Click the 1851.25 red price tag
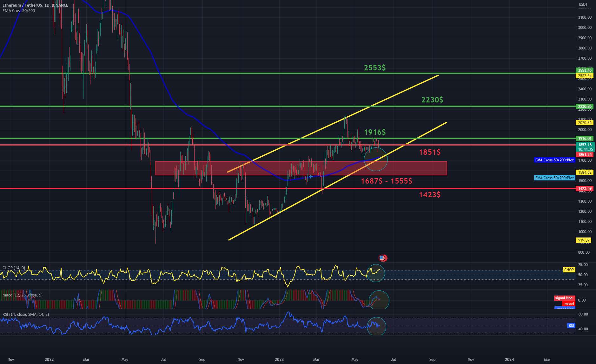This screenshot has height=364, width=596. [584, 155]
